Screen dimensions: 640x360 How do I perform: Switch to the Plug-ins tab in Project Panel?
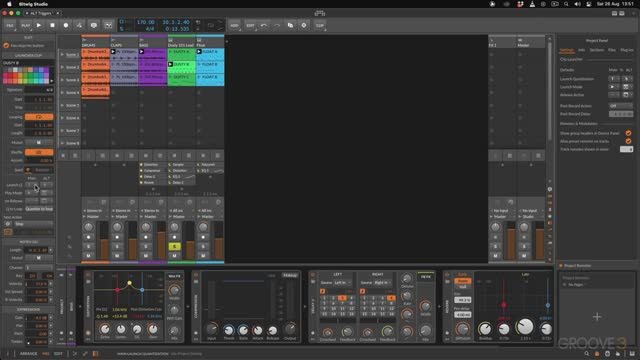[627, 50]
